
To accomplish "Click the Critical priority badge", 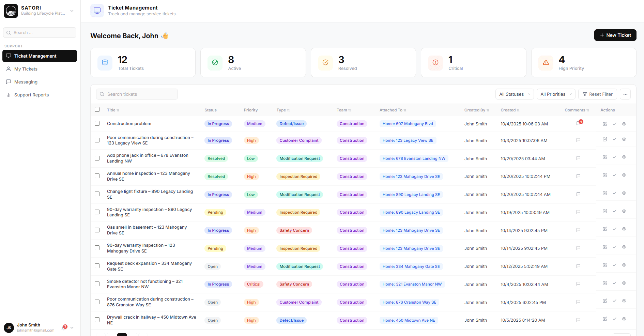I will (x=254, y=284).
